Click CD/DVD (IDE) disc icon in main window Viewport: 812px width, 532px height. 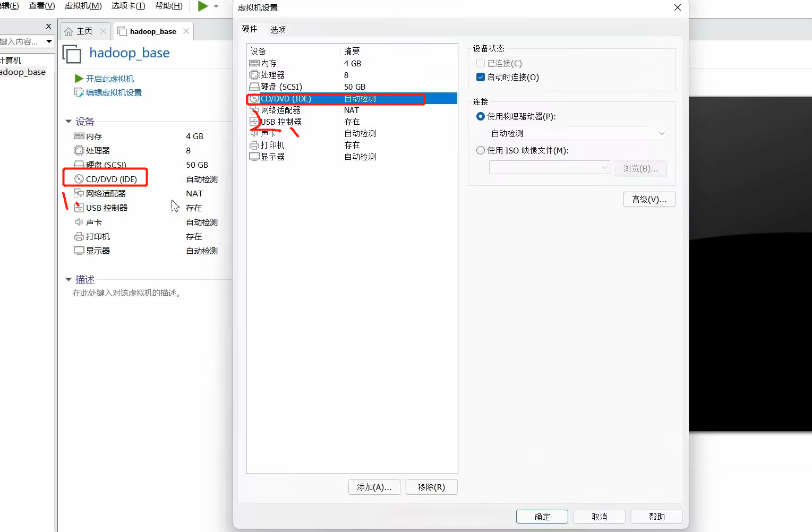click(x=79, y=179)
